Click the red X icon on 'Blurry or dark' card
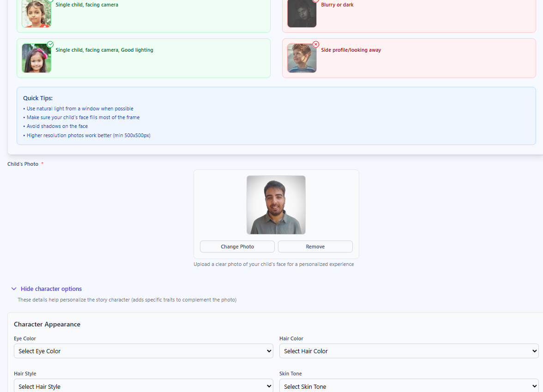Viewport: 543px width, 392px height. tap(316, 1)
